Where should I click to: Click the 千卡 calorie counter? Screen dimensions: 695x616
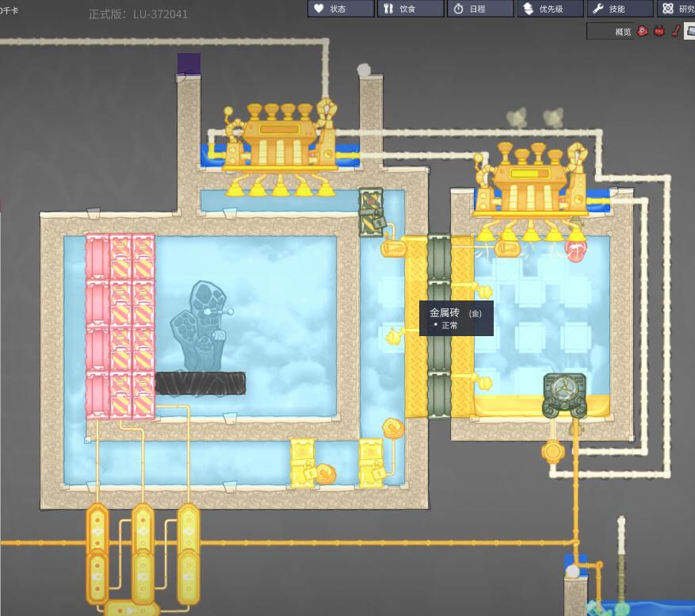tap(9, 10)
